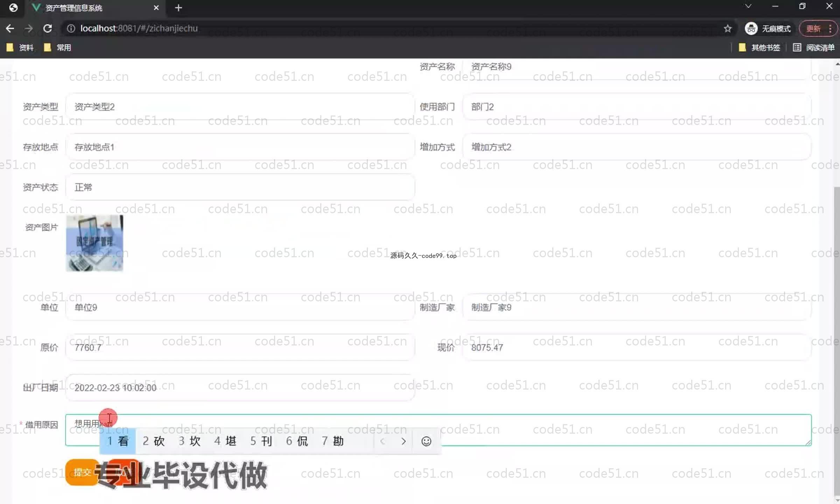Image resolution: width=840 pixels, height=504 pixels.
Task: Open a new browser tab
Action: tap(178, 8)
